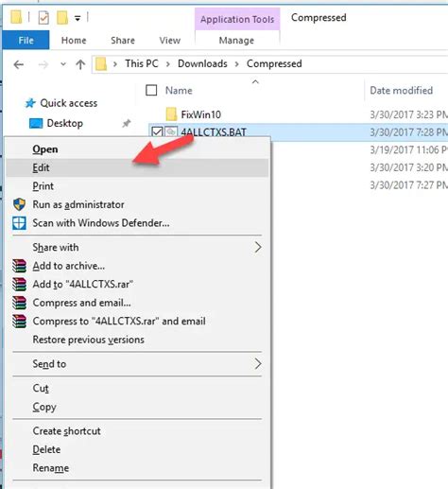This screenshot has width=448, height=489.
Task: Click the Windows Defender icon in the context menu
Action: pos(19,223)
